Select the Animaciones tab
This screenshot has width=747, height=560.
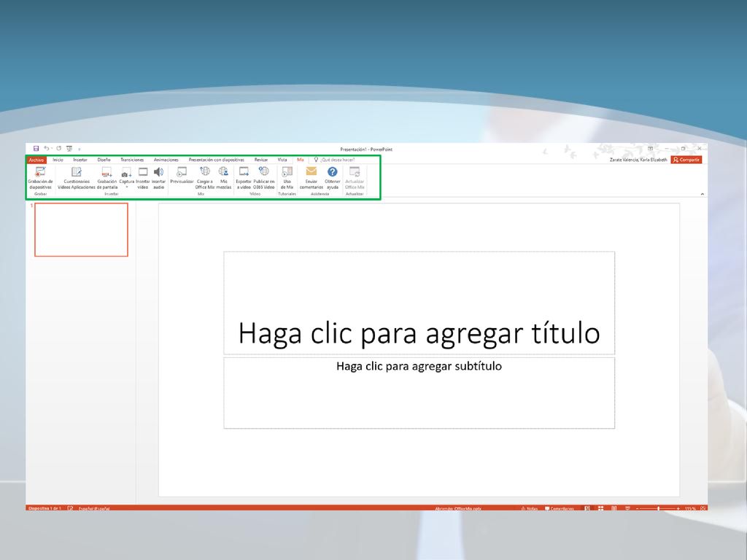(x=166, y=160)
